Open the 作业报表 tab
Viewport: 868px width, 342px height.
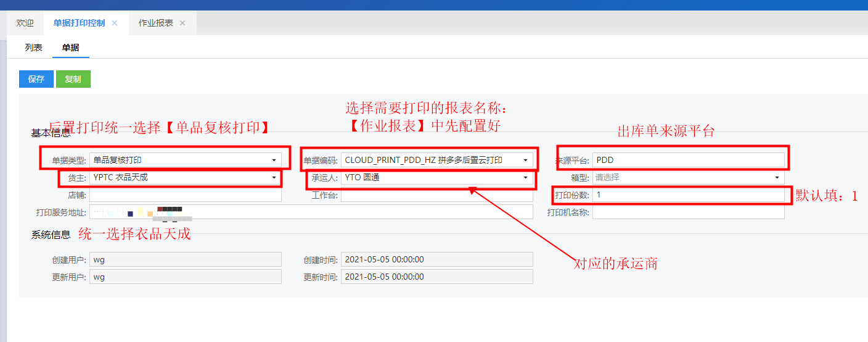pos(155,23)
